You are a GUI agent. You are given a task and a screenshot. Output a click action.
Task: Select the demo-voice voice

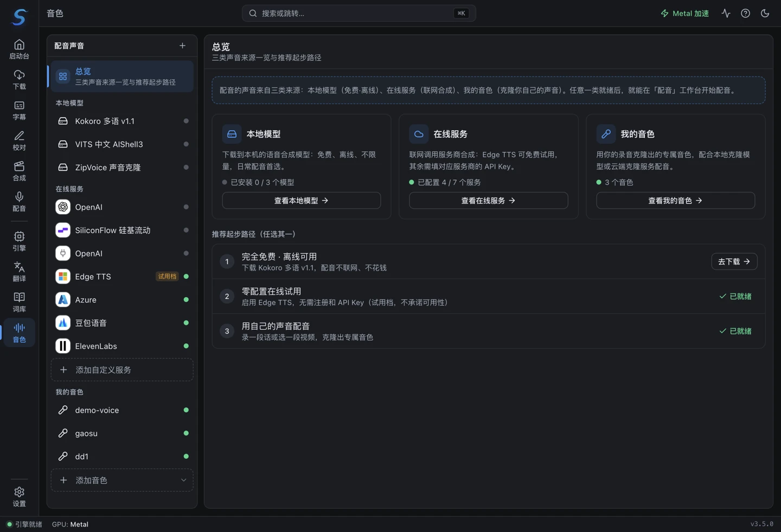pos(122,410)
